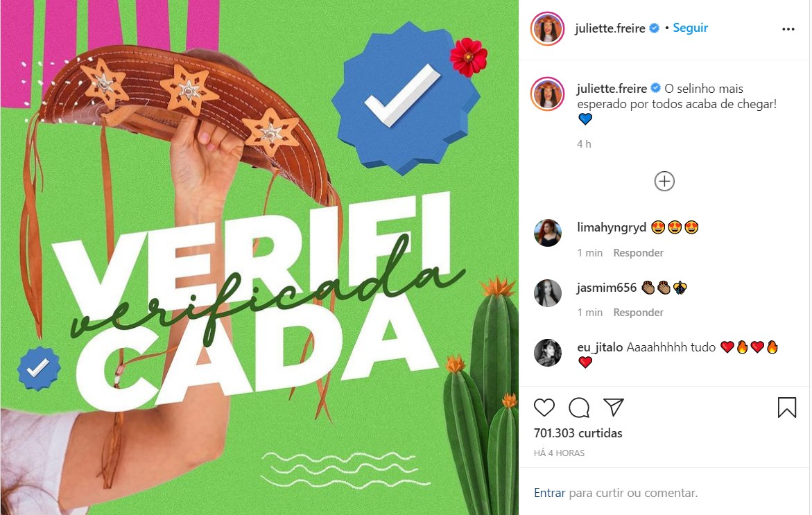Open the eu_jitalo username link
Viewport: 812px width, 515px height.
600,347
